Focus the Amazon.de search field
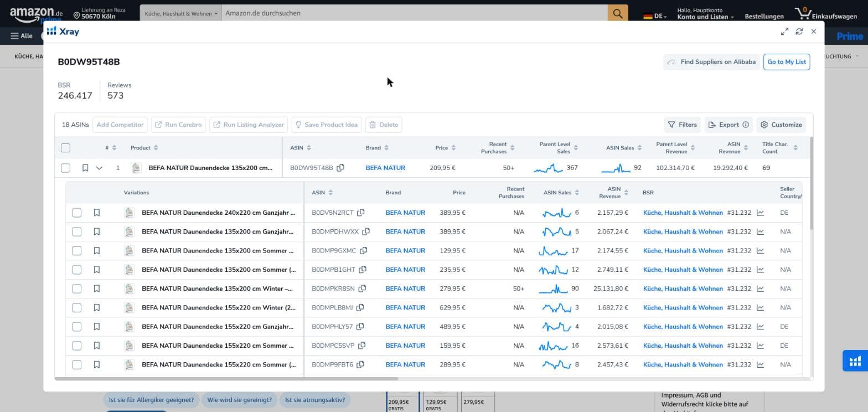The image size is (868, 412). [415, 13]
